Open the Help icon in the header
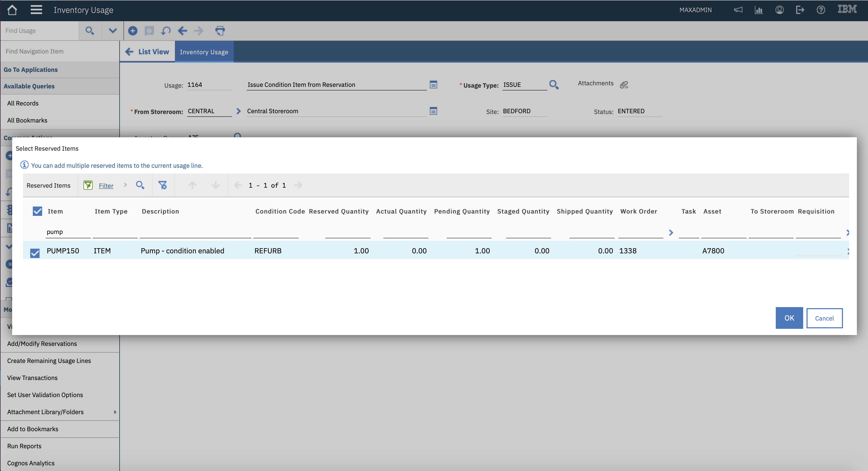Screen dimensions: 868x471 coord(821,10)
